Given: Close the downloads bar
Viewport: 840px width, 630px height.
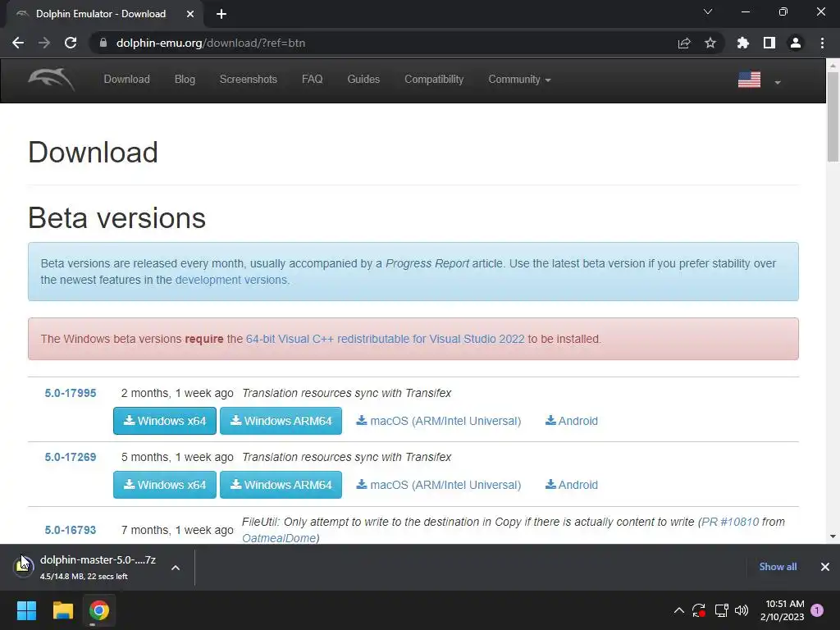Looking at the screenshot, I should tap(825, 567).
